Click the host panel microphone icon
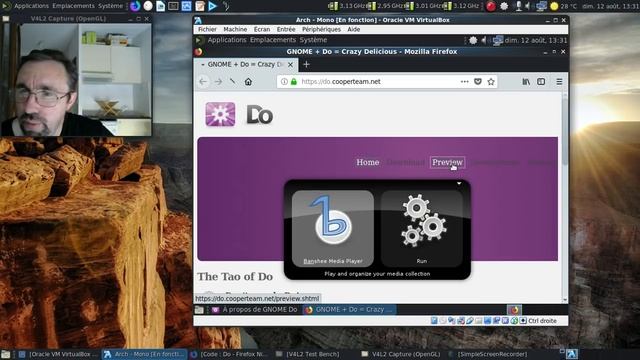Image resolution: width=640 pixels, height=360 pixels. tap(518, 6)
